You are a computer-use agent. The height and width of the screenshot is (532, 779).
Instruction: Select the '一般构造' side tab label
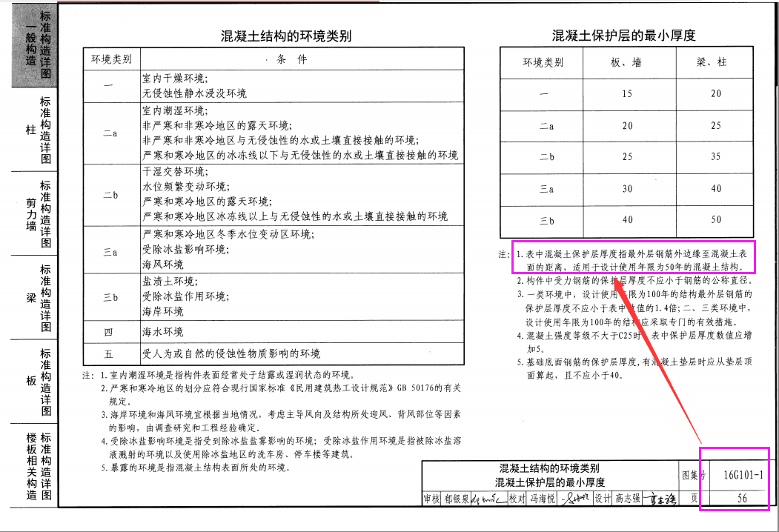(31, 46)
